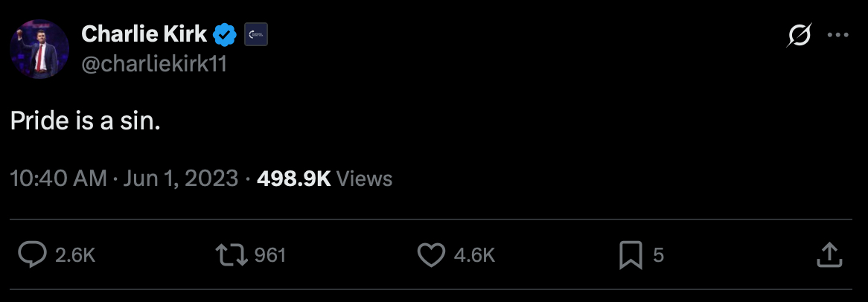Click the 961 reposts count
The width and height of the screenshot is (868, 302).
[x=270, y=255]
